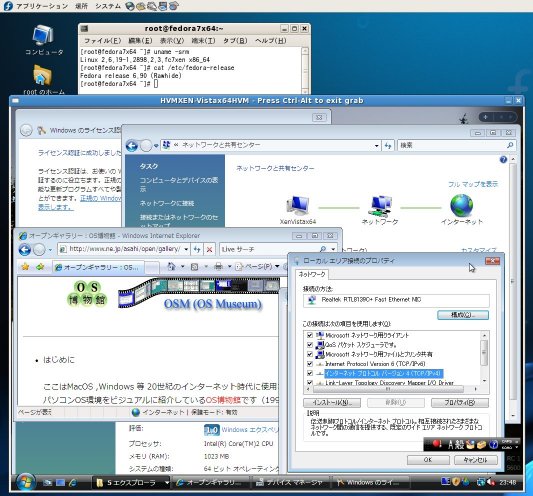The image size is (533, 496).
Task: Click IE forward button
Action: click(39, 250)
